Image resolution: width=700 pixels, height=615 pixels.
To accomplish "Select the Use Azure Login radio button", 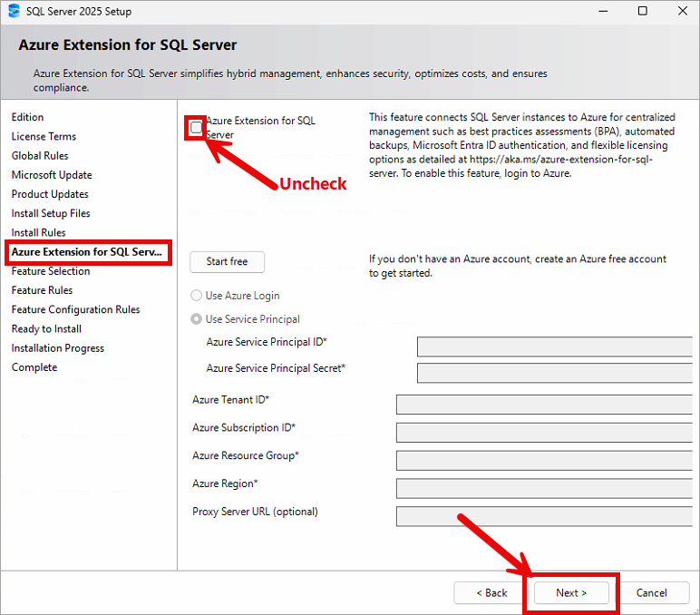I will click(197, 296).
